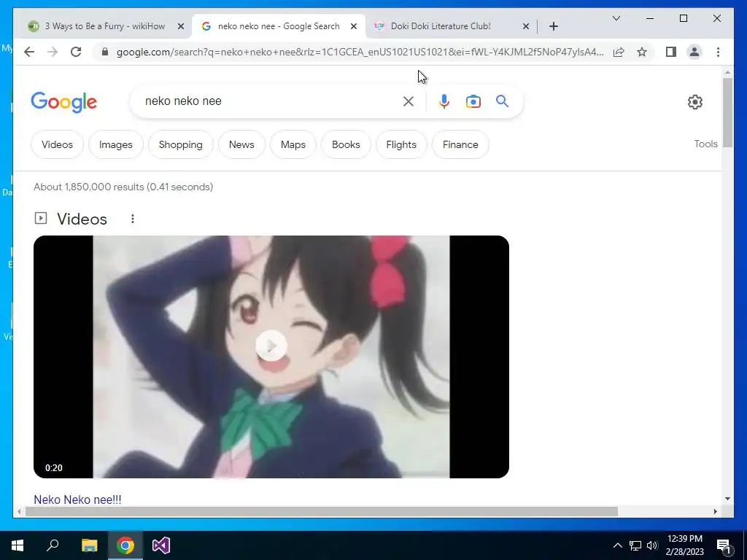
Task: Switch to neko neko nee Google tab
Action: pyautogui.click(x=279, y=26)
